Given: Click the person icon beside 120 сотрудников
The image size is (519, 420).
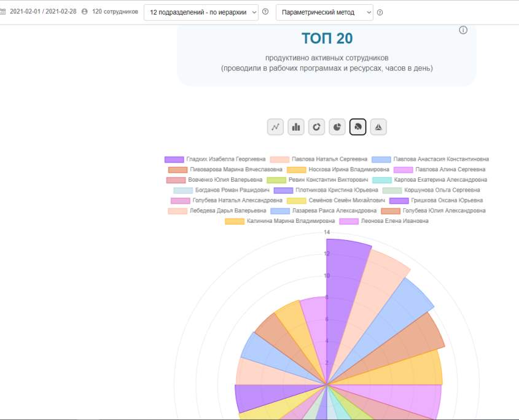Looking at the screenshot, I should (85, 12).
